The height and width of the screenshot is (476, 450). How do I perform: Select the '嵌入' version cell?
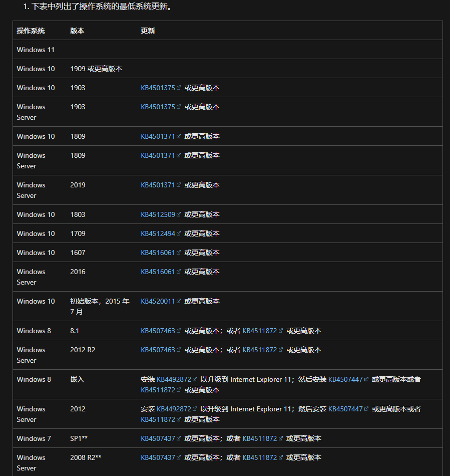click(77, 379)
